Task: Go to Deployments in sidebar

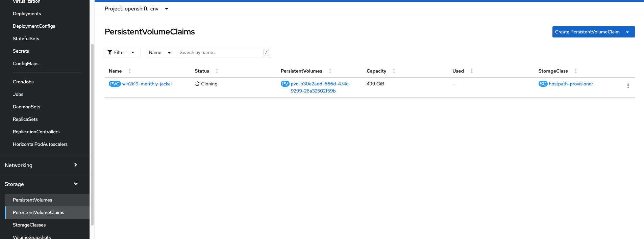Action: click(27, 14)
